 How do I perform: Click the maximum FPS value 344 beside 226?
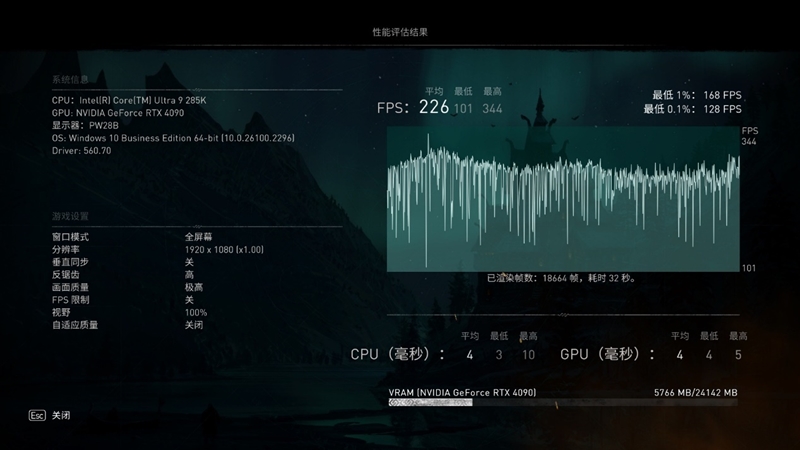[x=492, y=109]
